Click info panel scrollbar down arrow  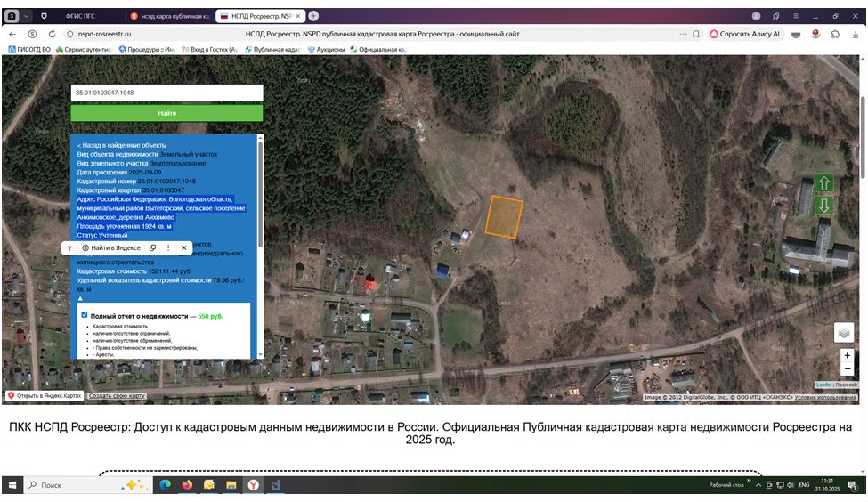(x=260, y=355)
